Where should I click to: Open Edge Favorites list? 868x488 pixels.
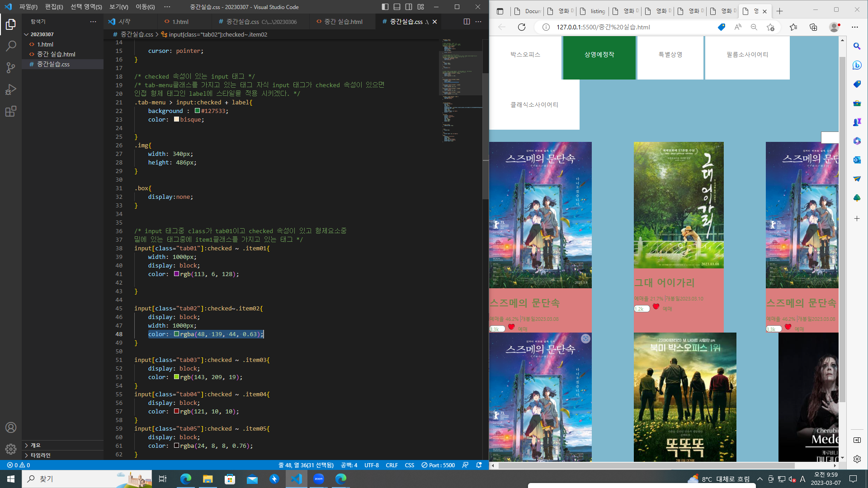pyautogui.click(x=793, y=27)
